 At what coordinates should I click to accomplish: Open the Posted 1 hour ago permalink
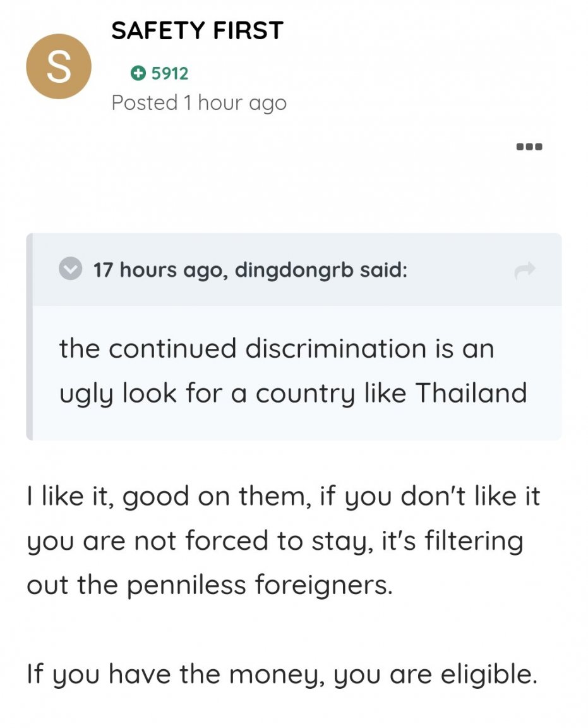coord(199,103)
